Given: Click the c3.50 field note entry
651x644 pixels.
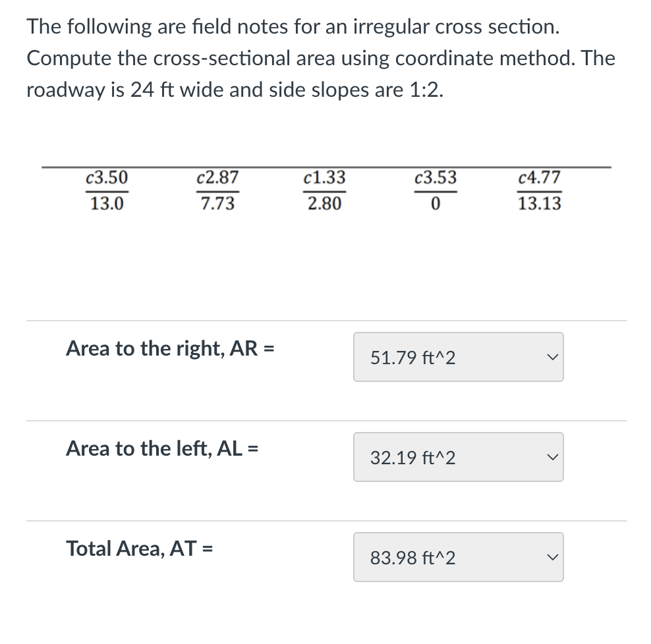Looking at the screenshot, I should 106,178.
